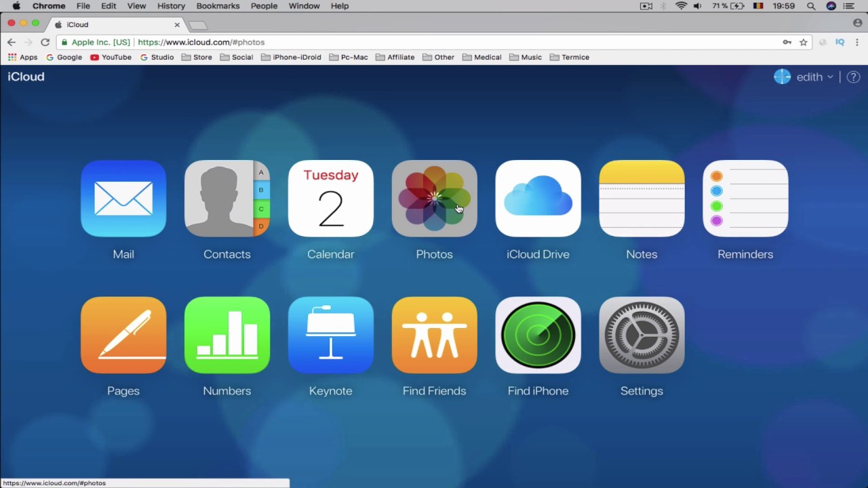868x488 pixels.
Task: Click the battery status in menu bar
Action: click(728, 6)
